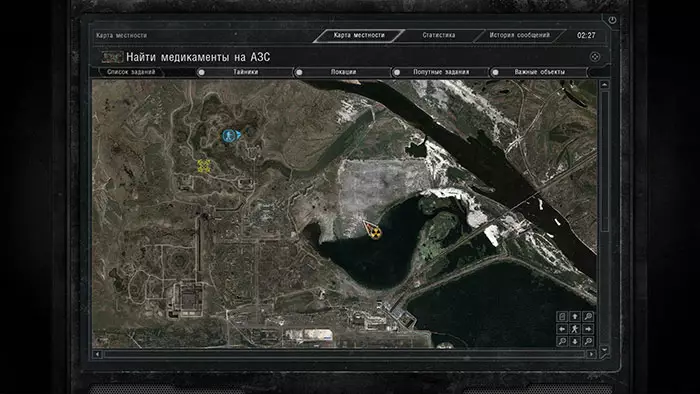The height and width of the screenshot is (394, 700).
Task: Pan the map left with arrow button
Action: click(x=562, y=329)
